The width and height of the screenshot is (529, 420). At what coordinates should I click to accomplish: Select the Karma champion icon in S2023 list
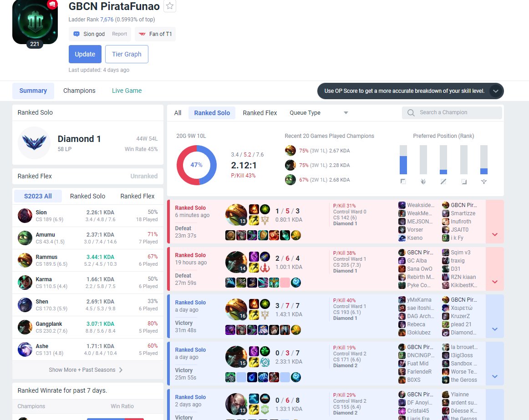tap(25, 283)
